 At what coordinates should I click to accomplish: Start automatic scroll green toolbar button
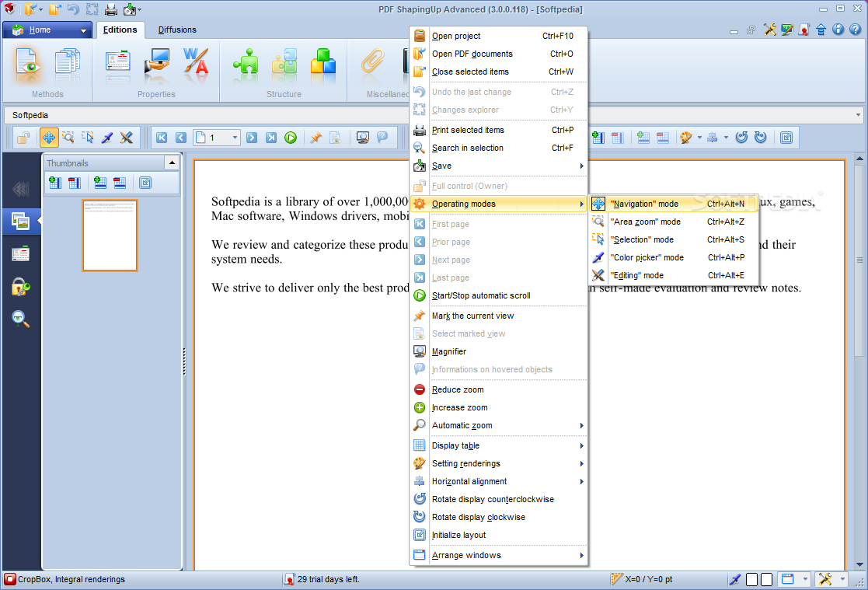point(291,138)
